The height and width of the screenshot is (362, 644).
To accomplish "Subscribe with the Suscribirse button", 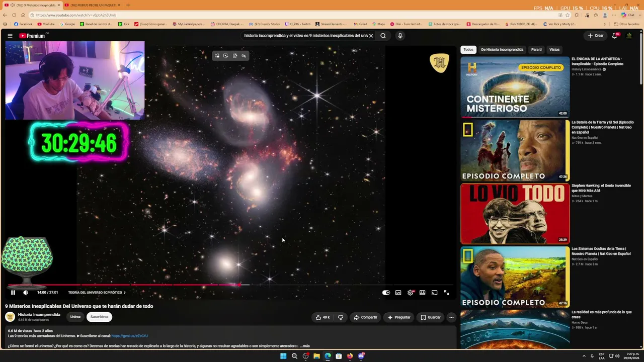I will [x=99, y=317].
